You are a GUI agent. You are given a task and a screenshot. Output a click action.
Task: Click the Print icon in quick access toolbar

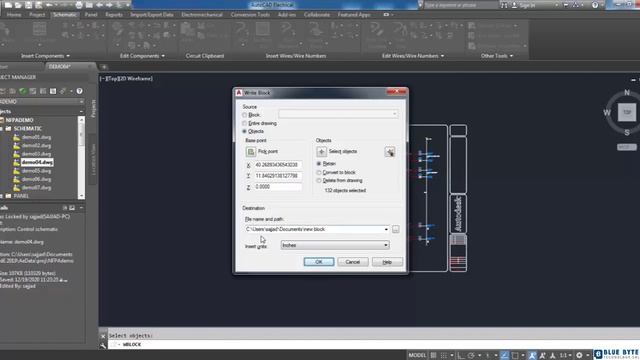pos(79,5)
